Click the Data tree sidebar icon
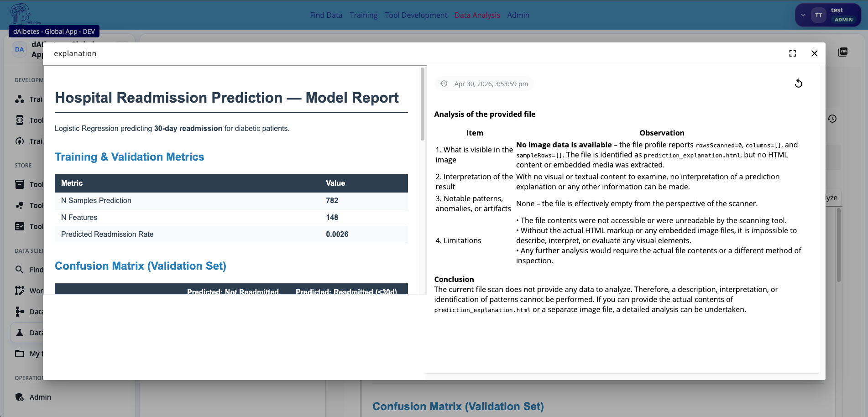 click(20, 312)
